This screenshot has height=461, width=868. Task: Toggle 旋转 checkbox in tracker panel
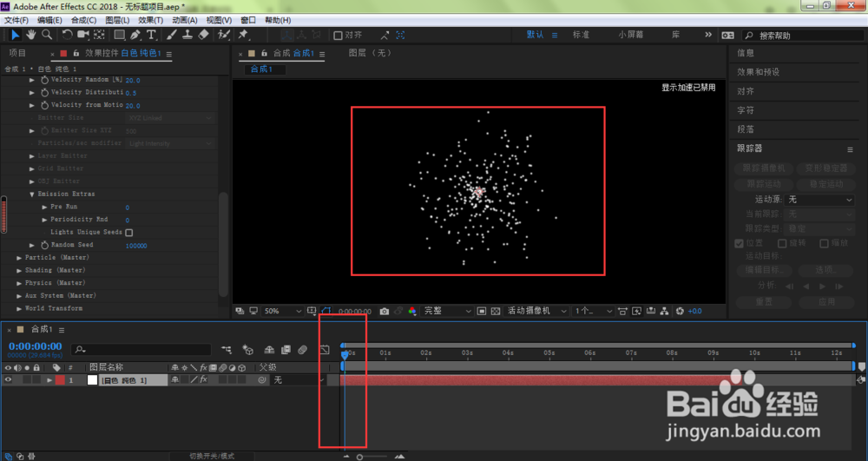click(x=782, y=243)
